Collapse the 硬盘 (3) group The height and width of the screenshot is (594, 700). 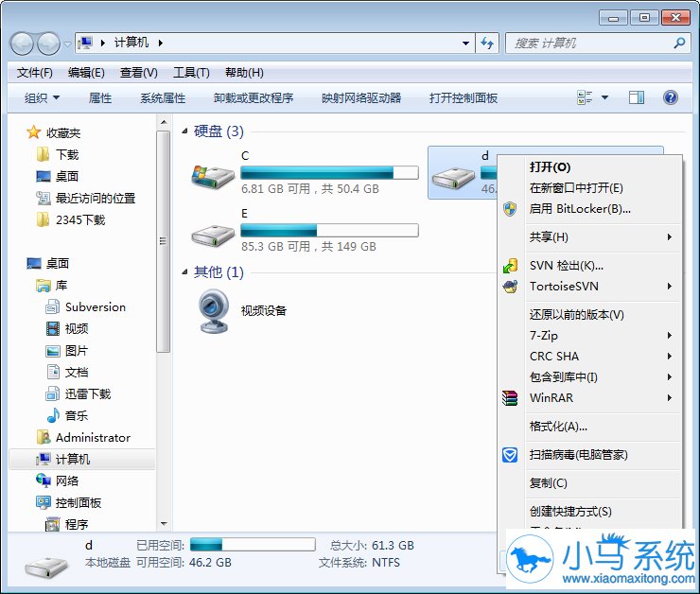click(184, 131)
